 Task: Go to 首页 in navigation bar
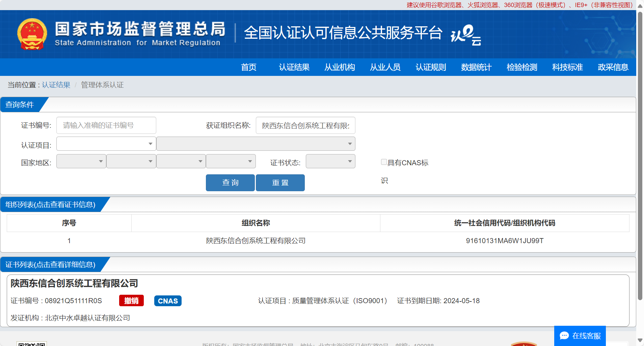tap(249, 67)
